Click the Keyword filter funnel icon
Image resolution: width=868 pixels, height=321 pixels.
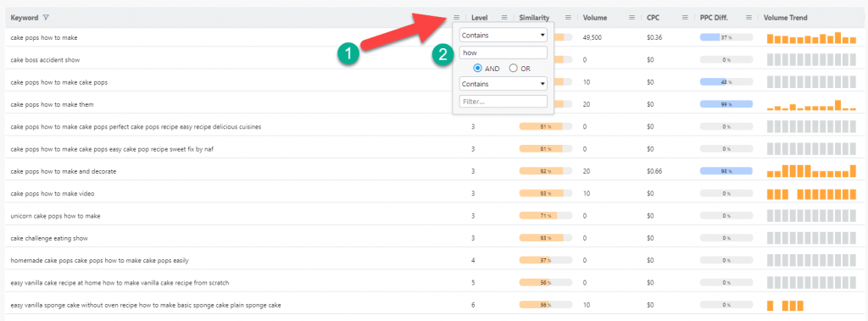46,18
